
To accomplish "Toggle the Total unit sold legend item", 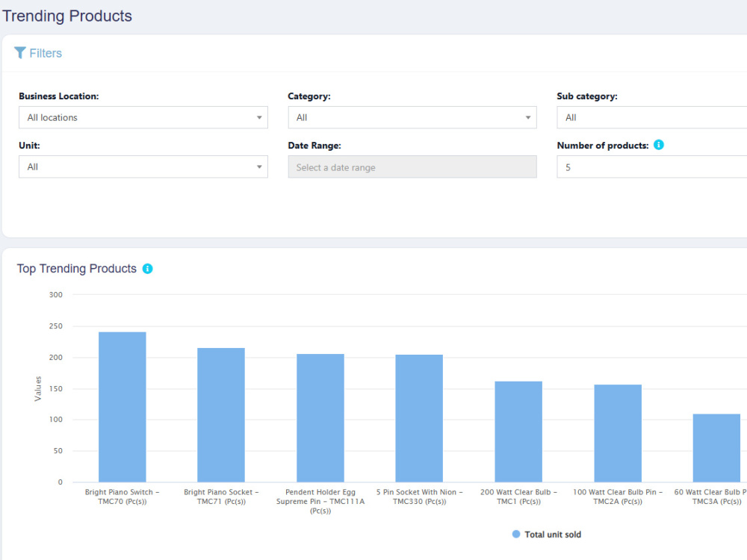I will pos(547,535).
